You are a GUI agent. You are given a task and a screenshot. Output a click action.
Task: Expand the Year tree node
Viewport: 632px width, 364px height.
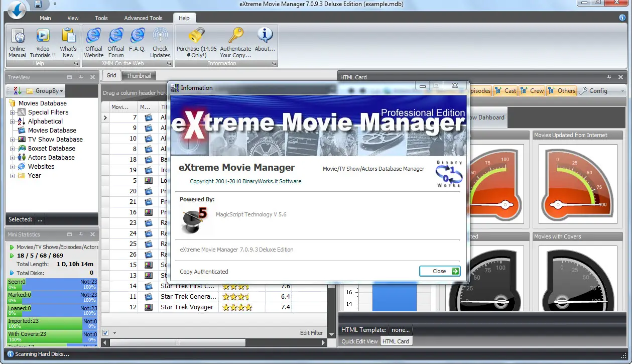point(13,176)
